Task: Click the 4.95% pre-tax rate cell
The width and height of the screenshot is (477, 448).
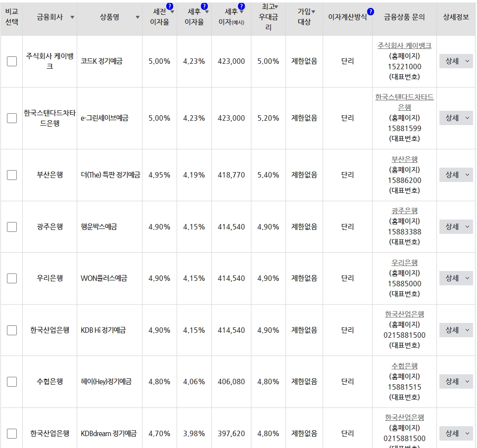Action: point(159,175)
